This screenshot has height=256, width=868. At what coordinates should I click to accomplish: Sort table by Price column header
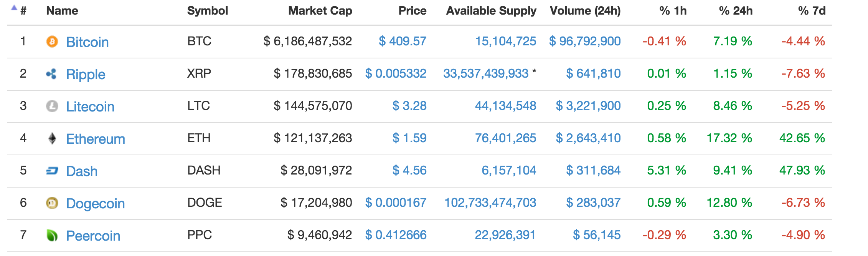(413, 11)
